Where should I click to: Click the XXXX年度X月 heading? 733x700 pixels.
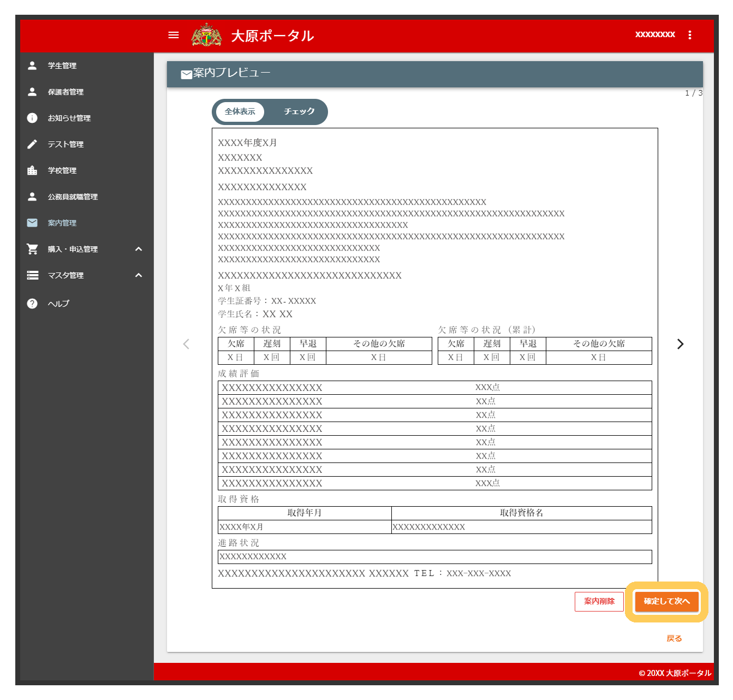coord(247,143)
